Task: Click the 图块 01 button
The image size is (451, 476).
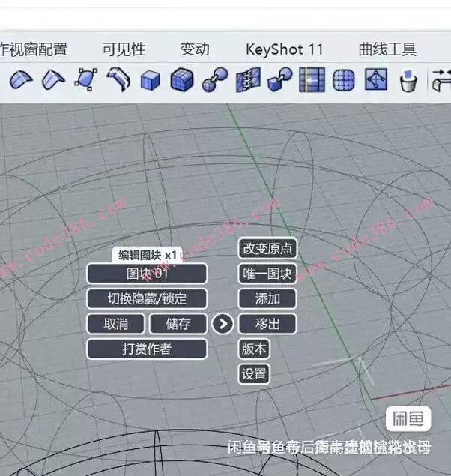Action: click(147, 274)
